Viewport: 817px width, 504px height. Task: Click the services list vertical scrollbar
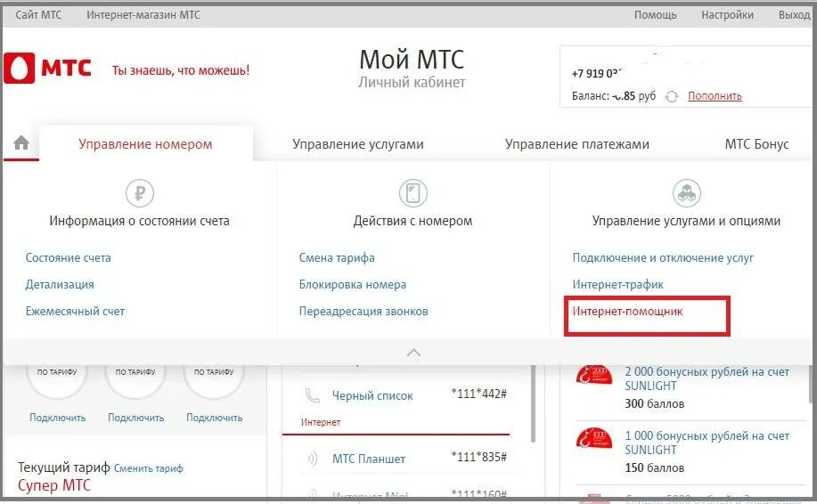pyautogui.click(x=533, y=403)
